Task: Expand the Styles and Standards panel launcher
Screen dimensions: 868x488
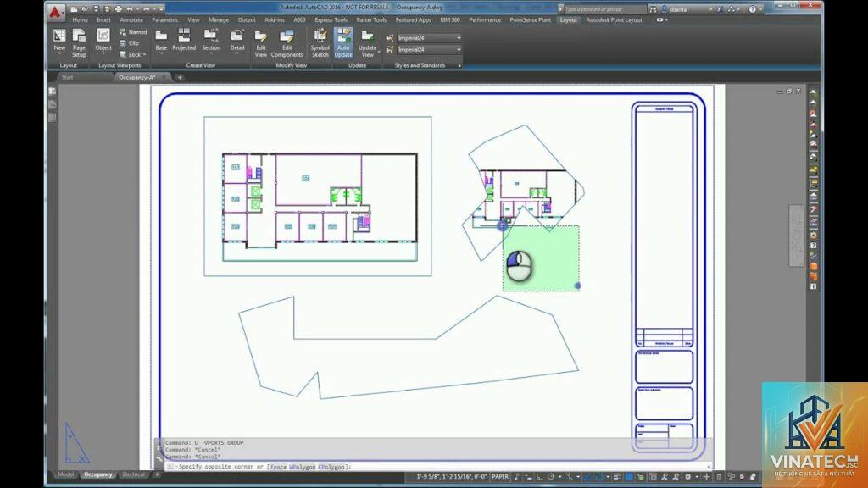Action: point(459,65)
